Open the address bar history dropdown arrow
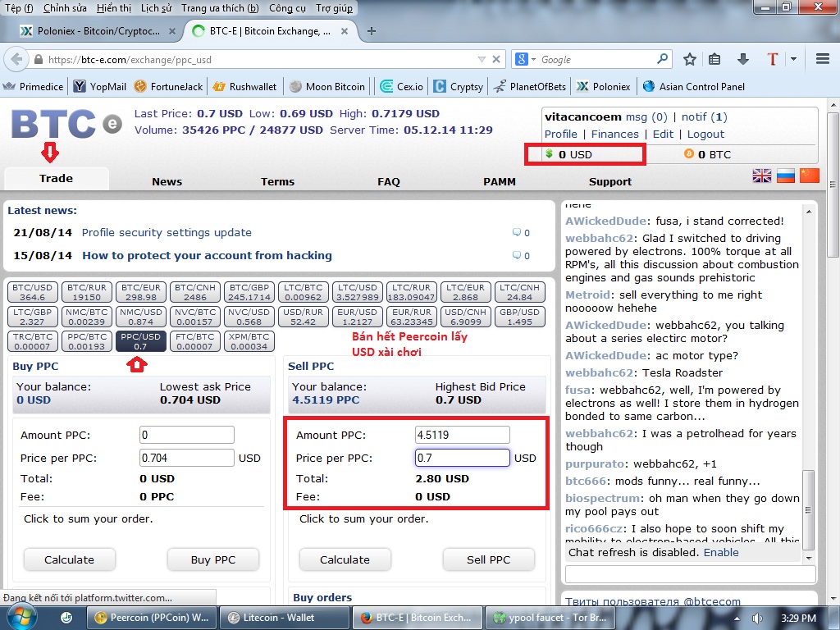 coord(482,59)
